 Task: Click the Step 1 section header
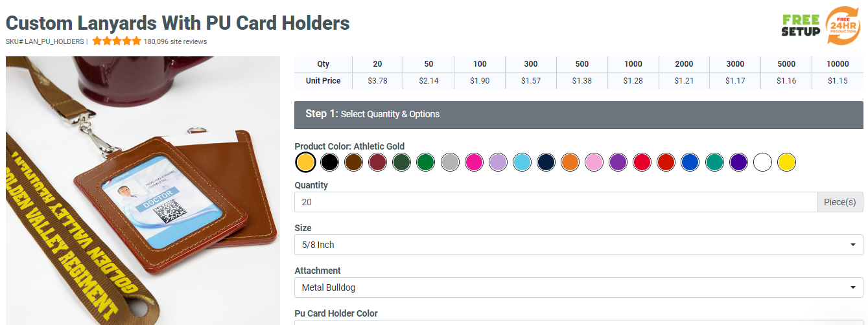[578, 114]
